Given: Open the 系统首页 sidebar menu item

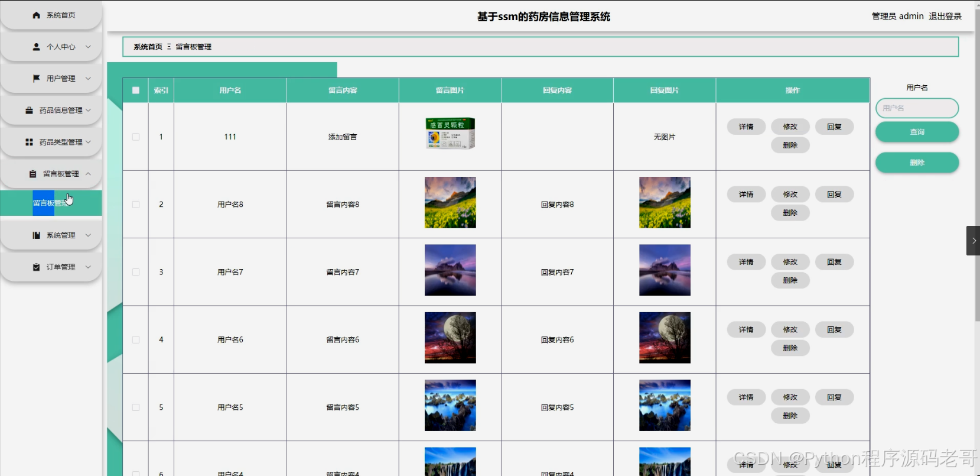Looking at the screenshot, I should (51, 15).
